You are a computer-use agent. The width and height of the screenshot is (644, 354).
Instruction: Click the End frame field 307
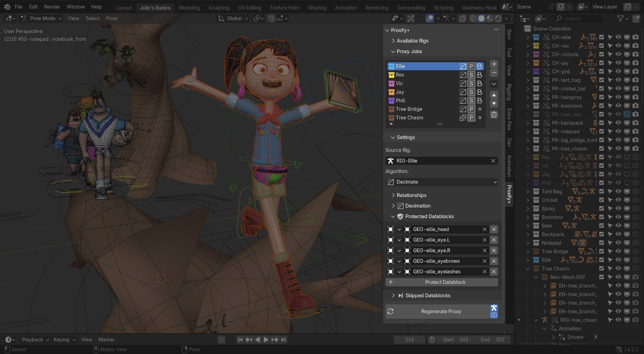[493, 340]
